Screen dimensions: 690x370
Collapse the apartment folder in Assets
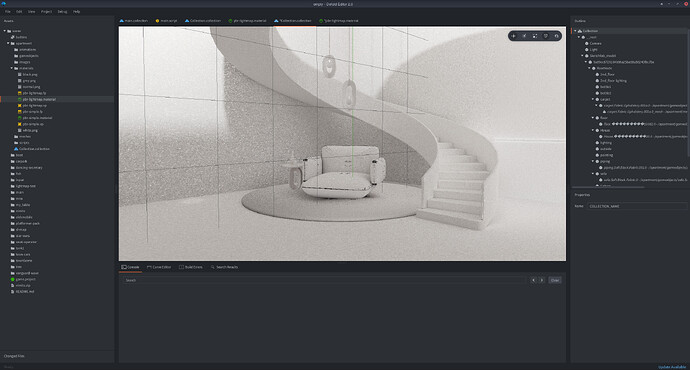(8, 44)
